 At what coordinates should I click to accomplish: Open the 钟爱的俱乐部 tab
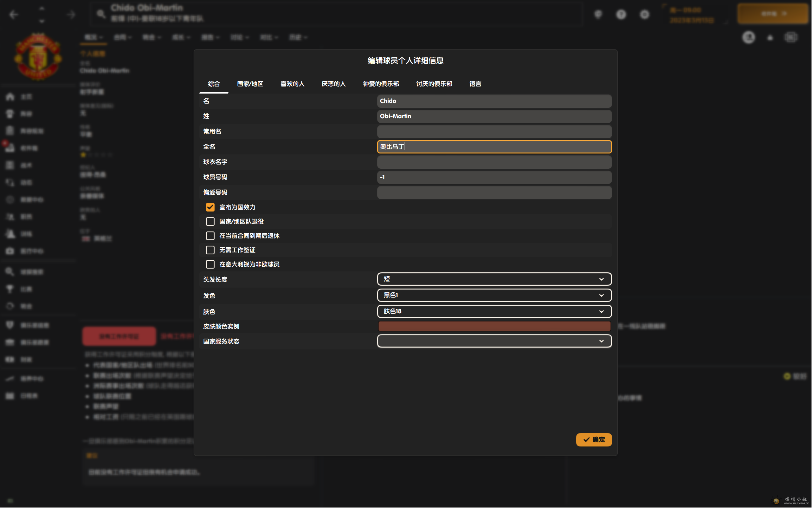point(380,84)
